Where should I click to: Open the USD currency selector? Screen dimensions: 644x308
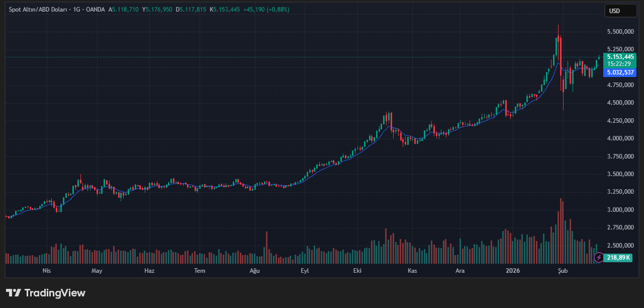(620, 11)
